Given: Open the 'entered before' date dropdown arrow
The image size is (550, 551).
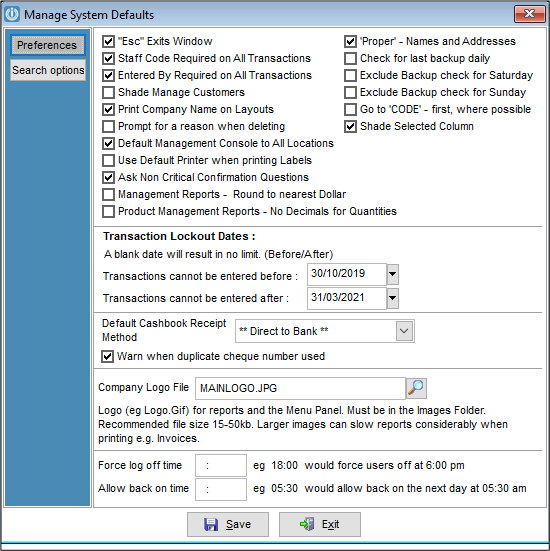Looking at the screenshot, I should pyautogui.click(x=393, y=274).
